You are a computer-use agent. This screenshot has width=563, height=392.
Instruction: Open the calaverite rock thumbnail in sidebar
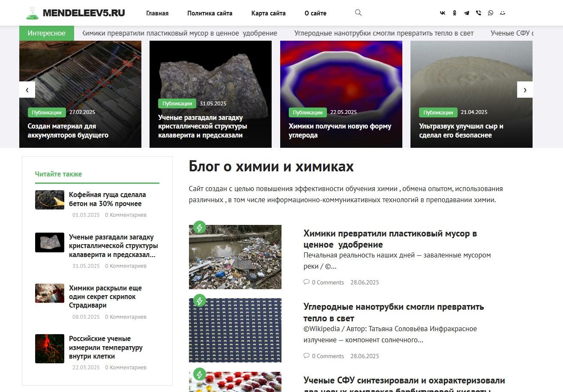click(50, 242)
